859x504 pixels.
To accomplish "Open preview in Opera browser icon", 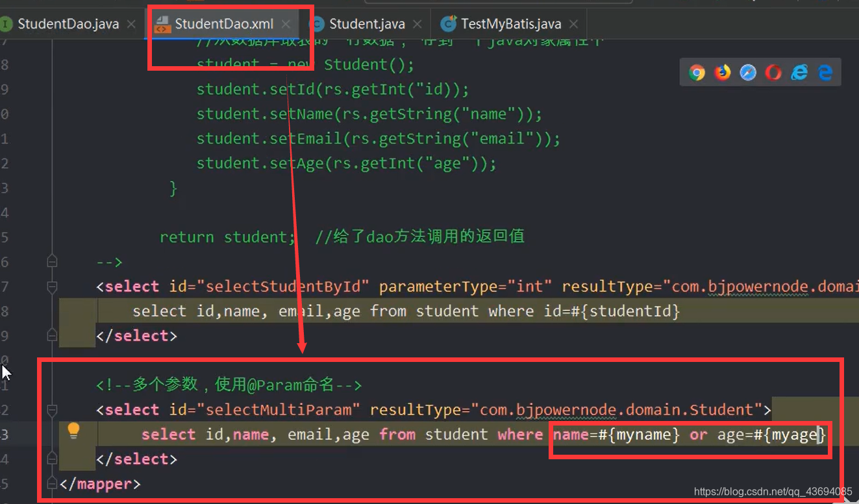I will (773, 73).
